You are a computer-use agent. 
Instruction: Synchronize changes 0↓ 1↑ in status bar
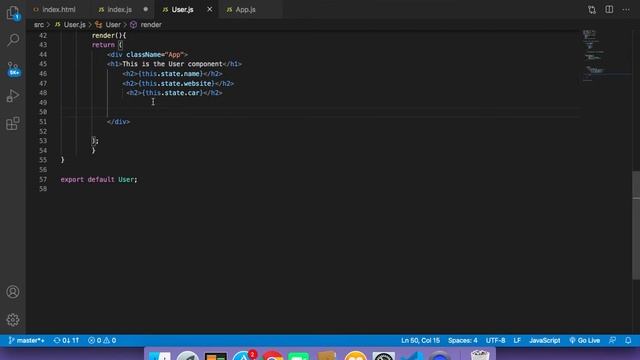[x=66, y=340]
